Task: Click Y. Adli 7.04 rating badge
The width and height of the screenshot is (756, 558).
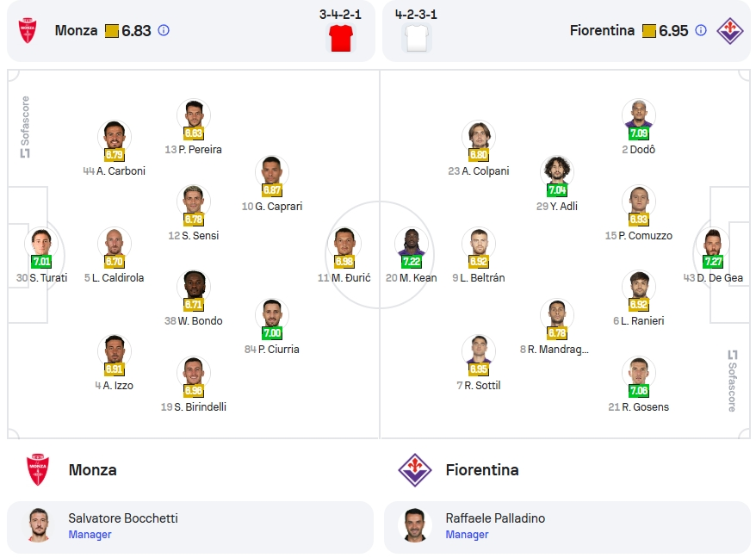Action: 557,190
